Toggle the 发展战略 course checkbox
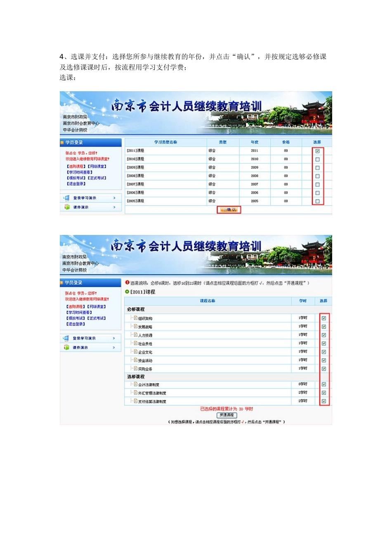Viewport: 392px width, 555px height. click(x=324, y=327)
